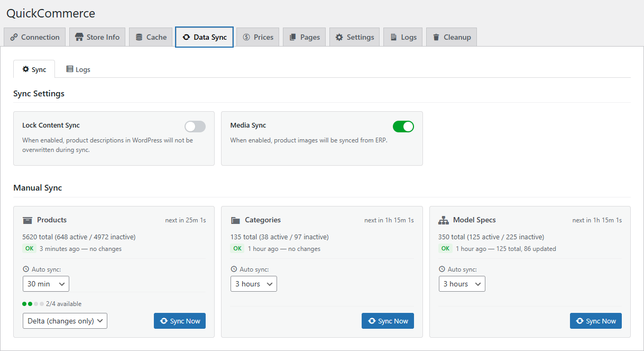
Task: Click the Model Specs hierarchy icon
Action: point(444,220)
